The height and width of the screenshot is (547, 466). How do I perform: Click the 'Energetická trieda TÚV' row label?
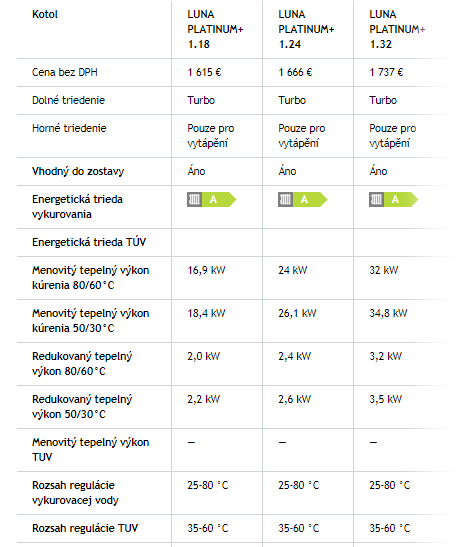coord(89,242)
